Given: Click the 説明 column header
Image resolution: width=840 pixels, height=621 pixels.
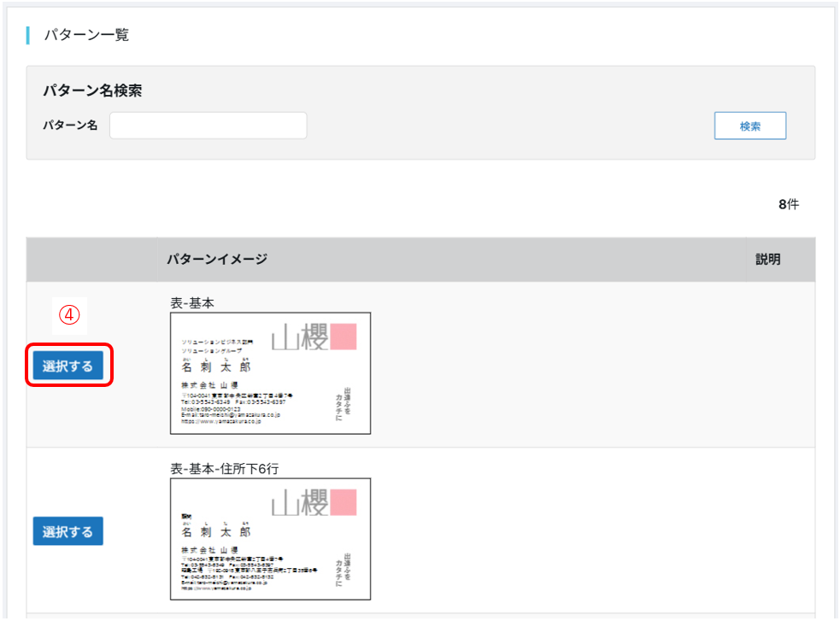Looking at the screenshot, I should pyautogui.click(x=767, y=259).
